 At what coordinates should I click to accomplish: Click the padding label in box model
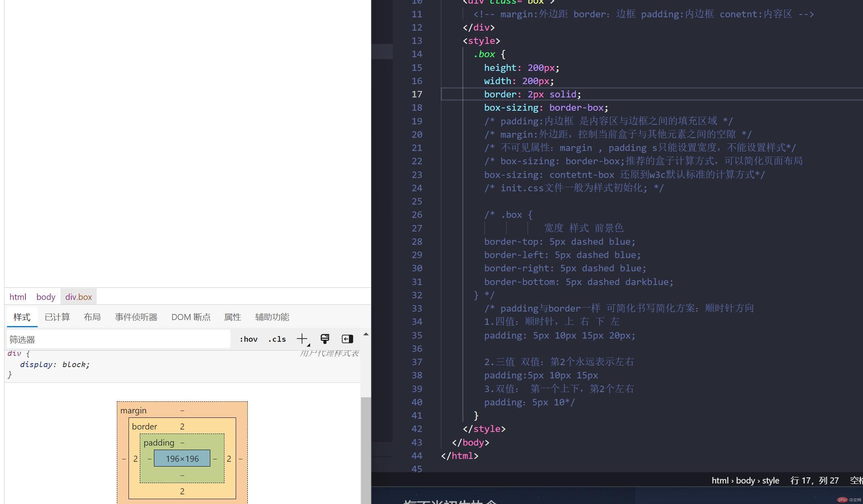[x=159, y=443]
